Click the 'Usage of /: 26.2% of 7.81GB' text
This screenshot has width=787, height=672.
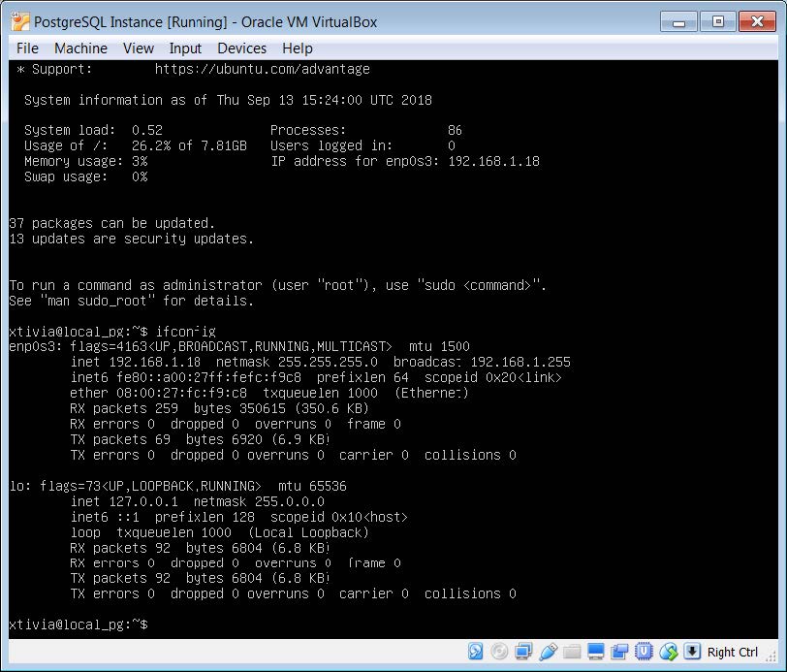pos(136,145)
